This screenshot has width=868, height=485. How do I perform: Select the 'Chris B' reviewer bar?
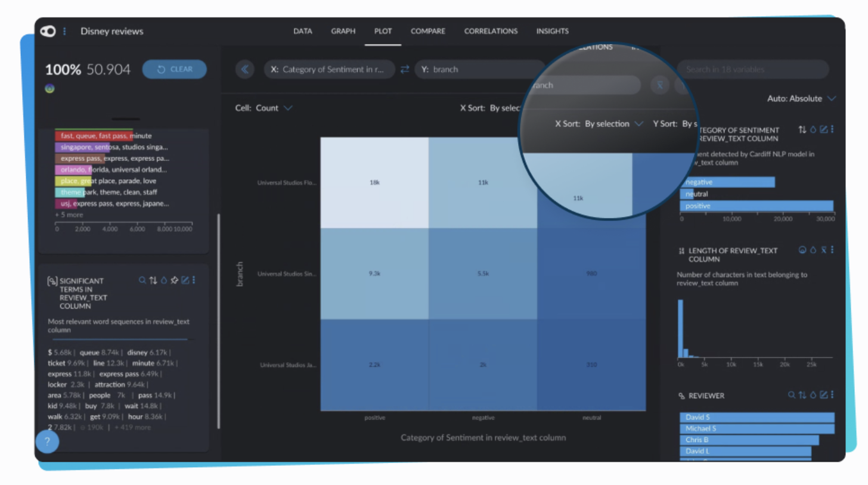pos(749,440)
